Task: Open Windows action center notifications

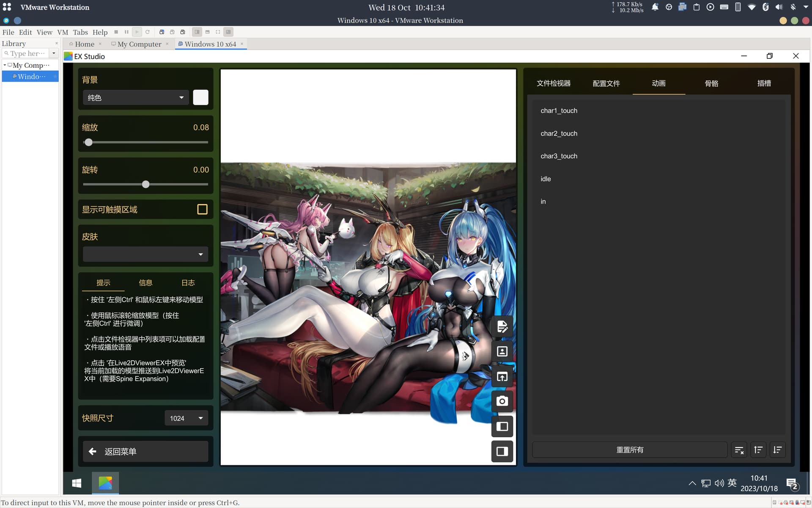Action: [x=792, y=483]
